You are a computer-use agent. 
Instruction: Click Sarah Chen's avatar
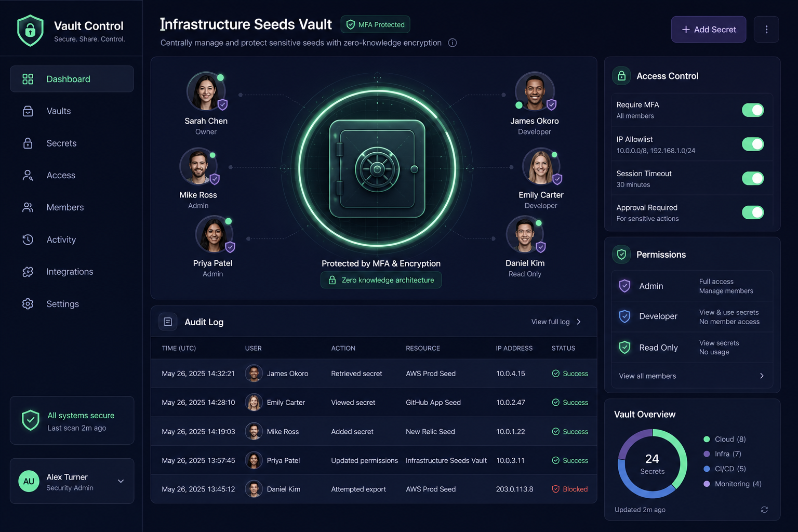206,91
